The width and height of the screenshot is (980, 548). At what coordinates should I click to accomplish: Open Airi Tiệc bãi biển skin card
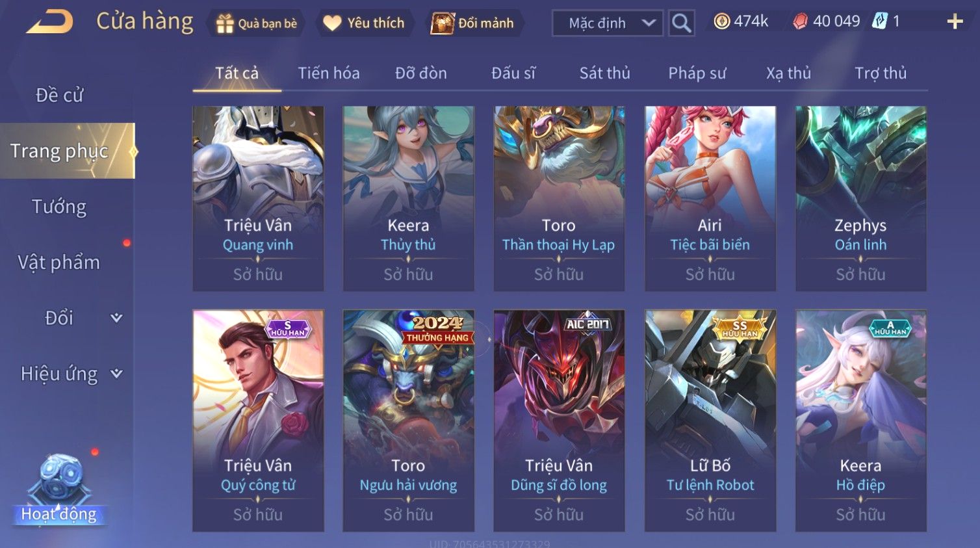pos(710,199)
